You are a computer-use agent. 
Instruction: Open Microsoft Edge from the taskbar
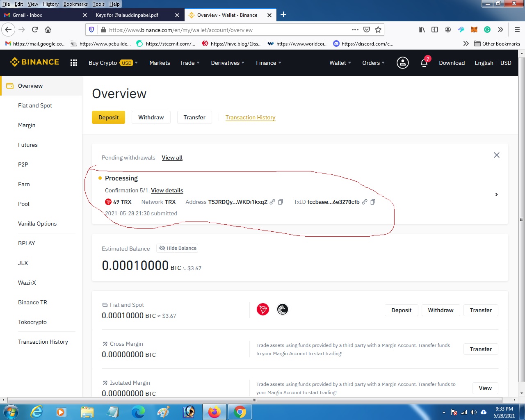click(138, 412)
